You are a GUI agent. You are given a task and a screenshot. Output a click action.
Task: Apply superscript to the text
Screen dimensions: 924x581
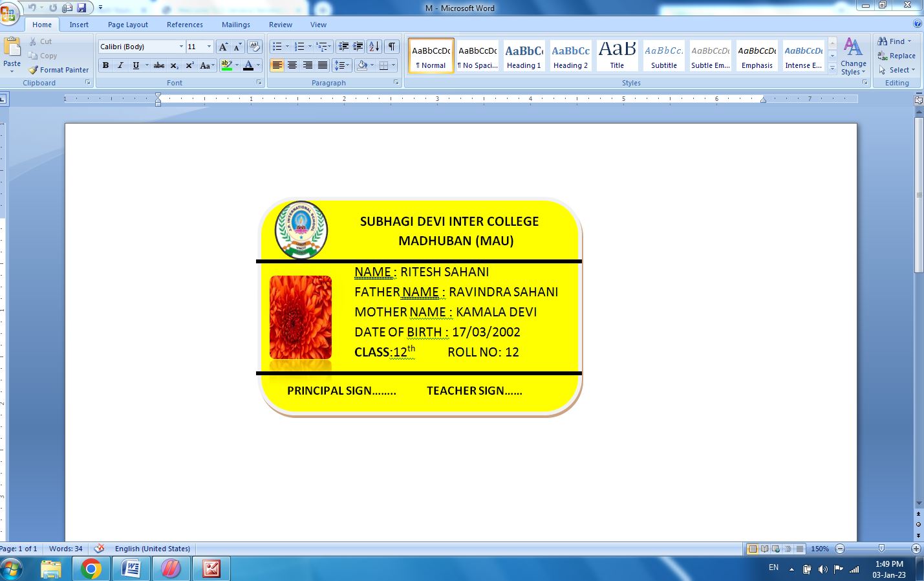pyautogui.click(x=189, y=65)
